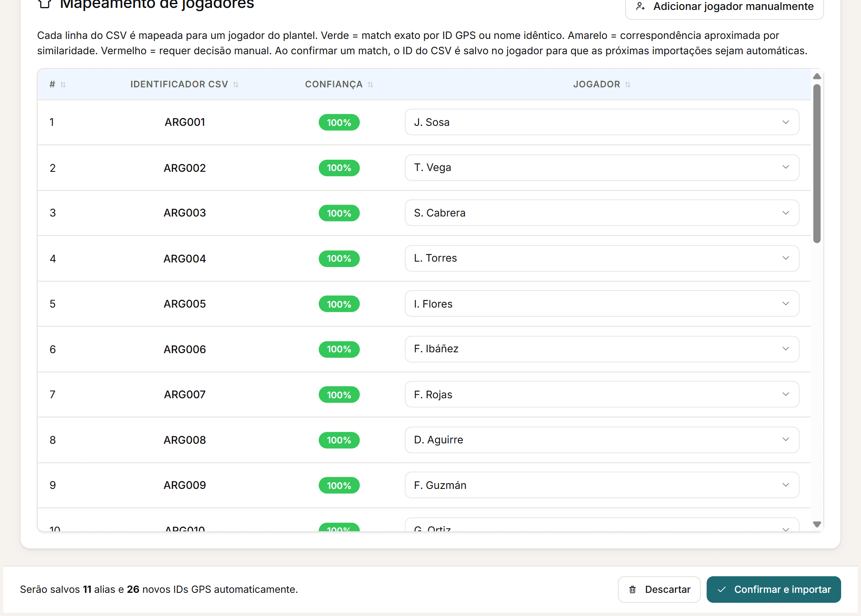The image size is (861, 616).
Task: Sort by Jogador column sort icon
Action: tap(628, 84)
